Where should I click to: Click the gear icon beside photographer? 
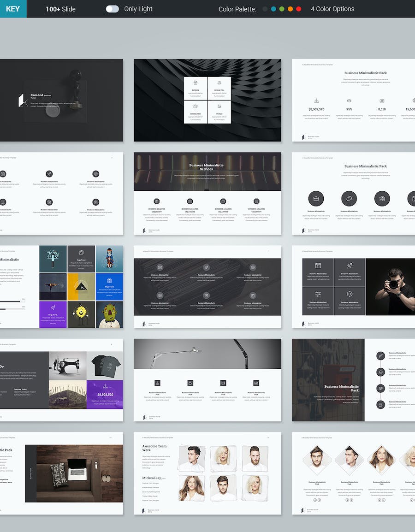(350, 294)
